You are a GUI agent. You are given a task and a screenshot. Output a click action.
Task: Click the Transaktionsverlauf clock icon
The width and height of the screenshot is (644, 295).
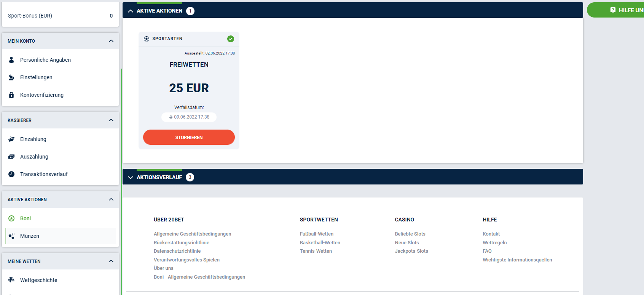[x=11, y=174]
